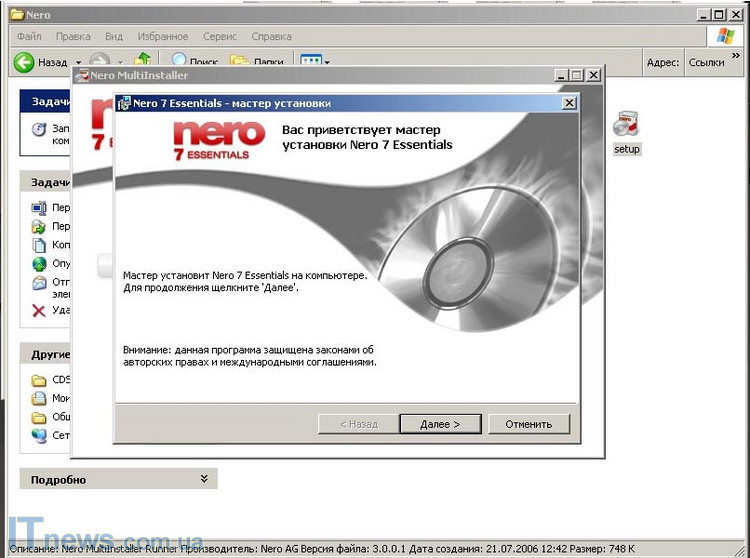The height and width of the screenshot is (558, 750).
Task: Select the setup installer file icon
Action: pos(626,126)
